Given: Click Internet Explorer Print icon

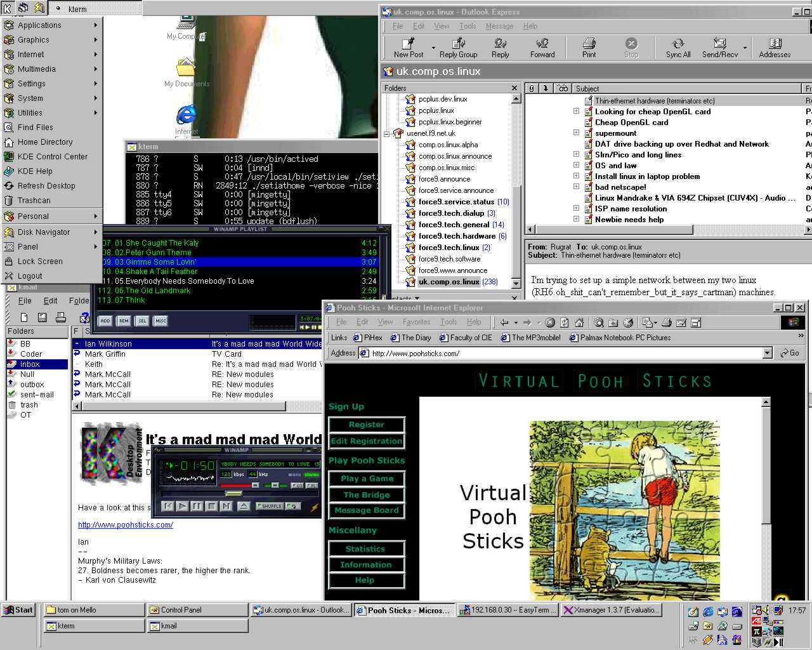Looking at the screenshot, I should pos(667,322).
